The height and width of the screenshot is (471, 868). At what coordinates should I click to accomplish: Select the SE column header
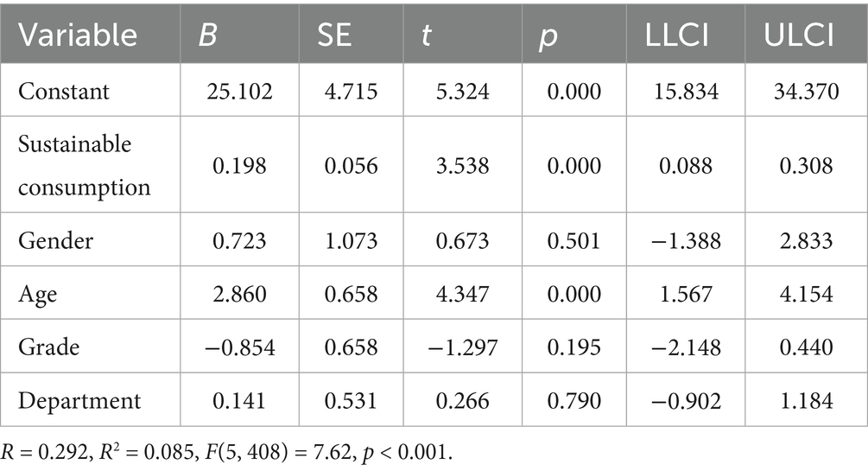pyautogui.click(x=333, y=35)
